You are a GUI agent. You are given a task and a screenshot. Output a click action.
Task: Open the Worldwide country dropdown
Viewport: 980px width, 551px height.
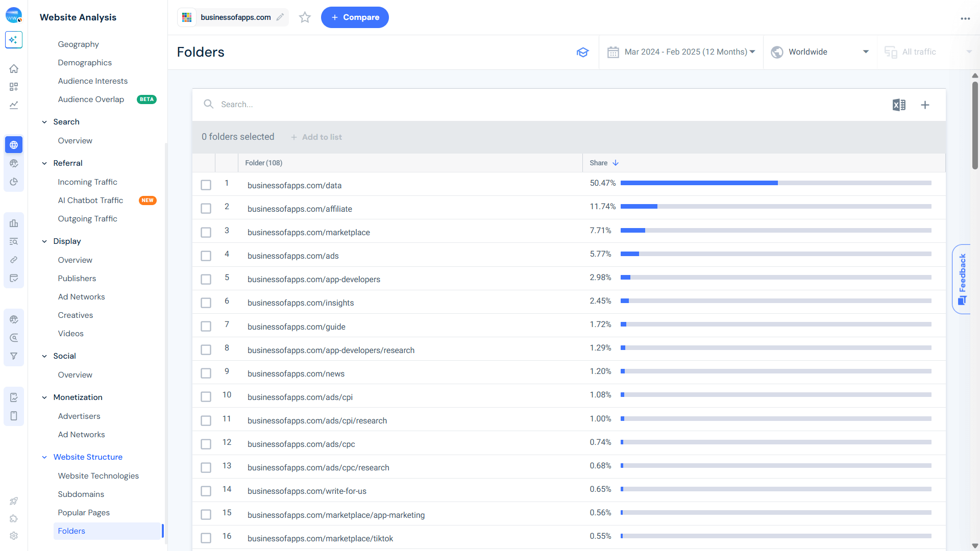pos(820,52)
